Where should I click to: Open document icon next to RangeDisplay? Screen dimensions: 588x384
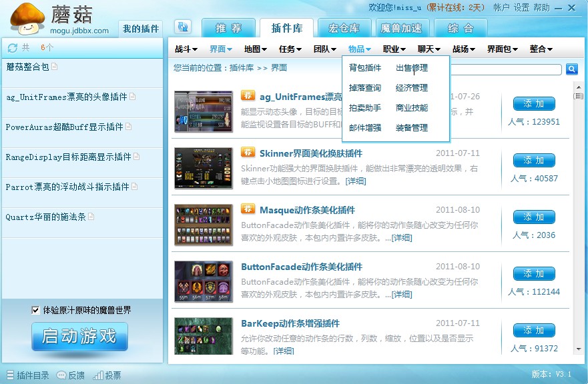(x=137, y=157)
